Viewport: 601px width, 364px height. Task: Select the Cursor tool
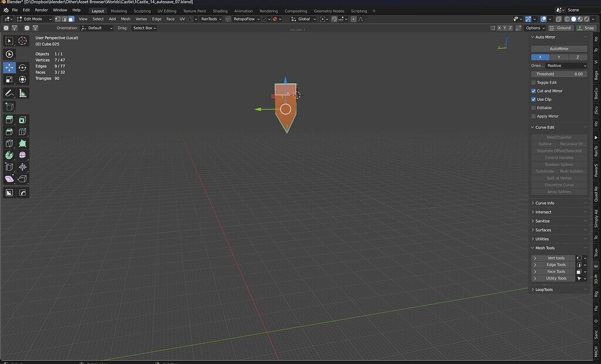coord(22,40)
